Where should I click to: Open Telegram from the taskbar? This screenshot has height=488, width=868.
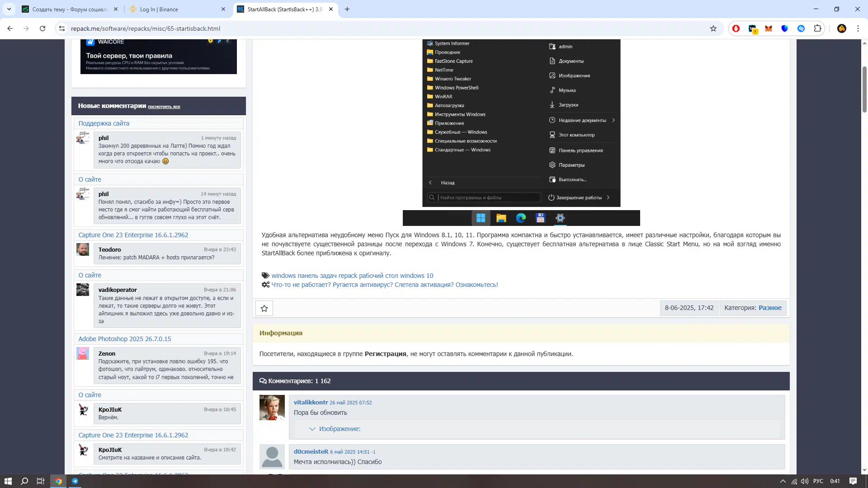click(x=75, y=481)
